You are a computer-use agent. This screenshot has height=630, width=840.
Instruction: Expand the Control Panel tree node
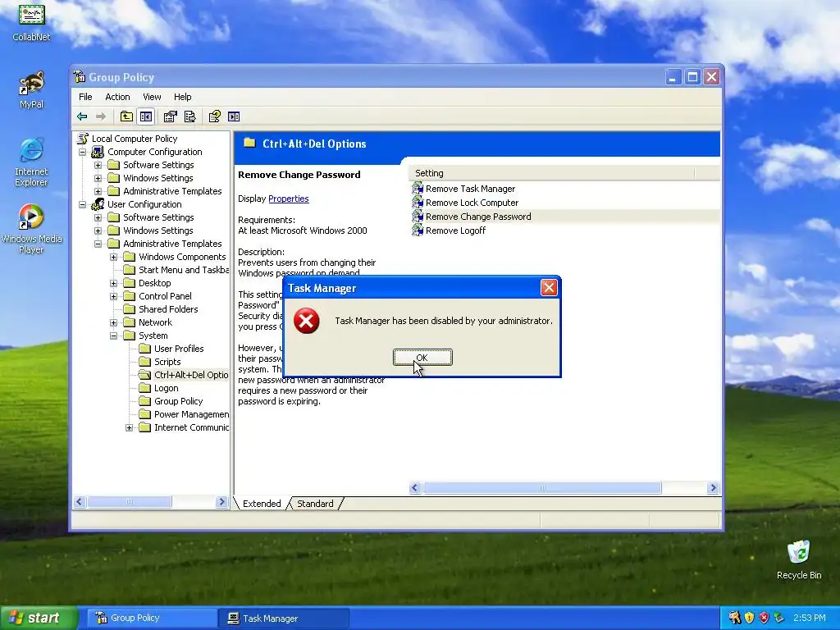(113, 296)
